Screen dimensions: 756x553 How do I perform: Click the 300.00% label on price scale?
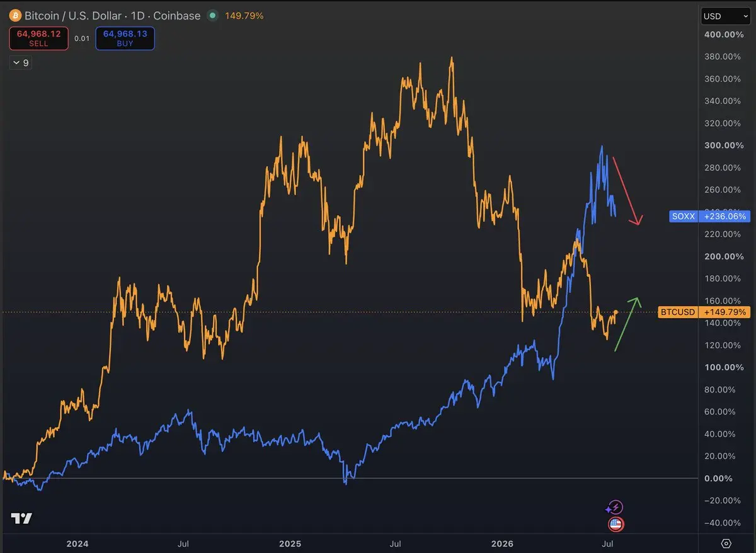tap(724, 145)
